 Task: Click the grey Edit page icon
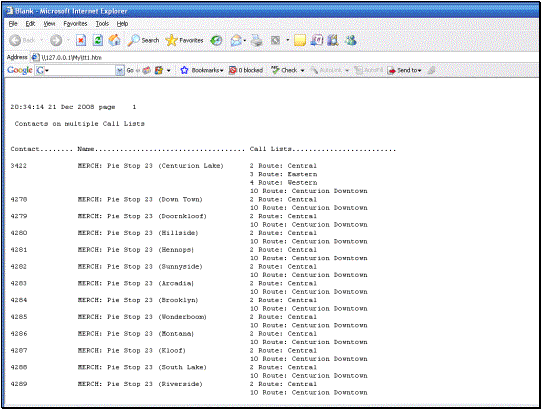point(275,40)
